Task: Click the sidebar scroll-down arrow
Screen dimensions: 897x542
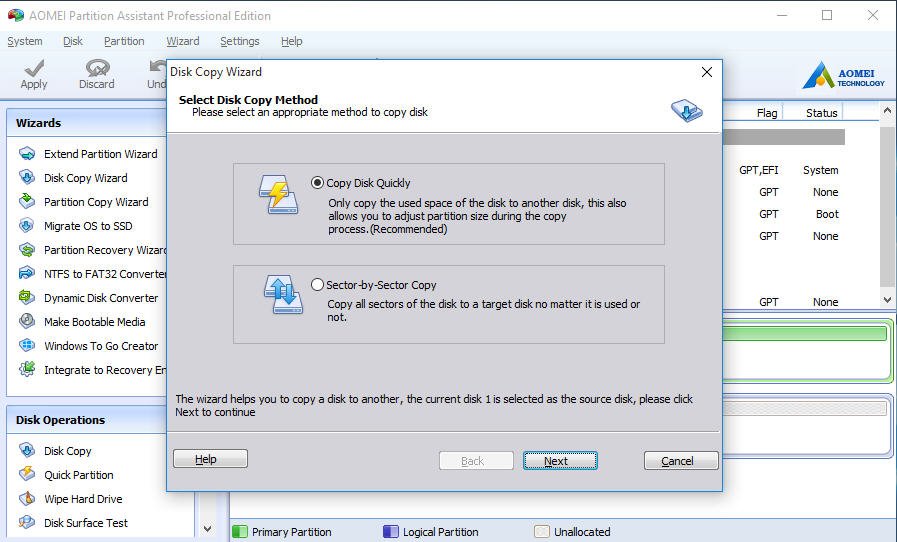Action: (208, 529)
